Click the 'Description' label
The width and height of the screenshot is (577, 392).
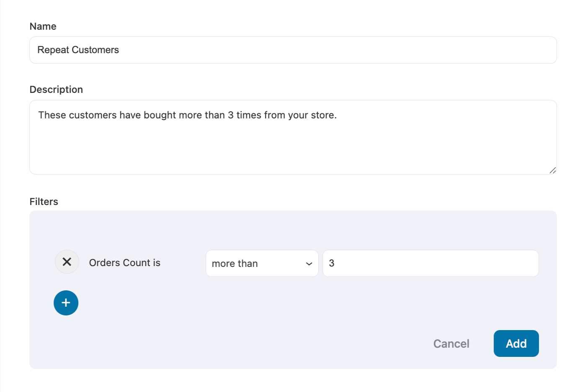pos(56,90)
